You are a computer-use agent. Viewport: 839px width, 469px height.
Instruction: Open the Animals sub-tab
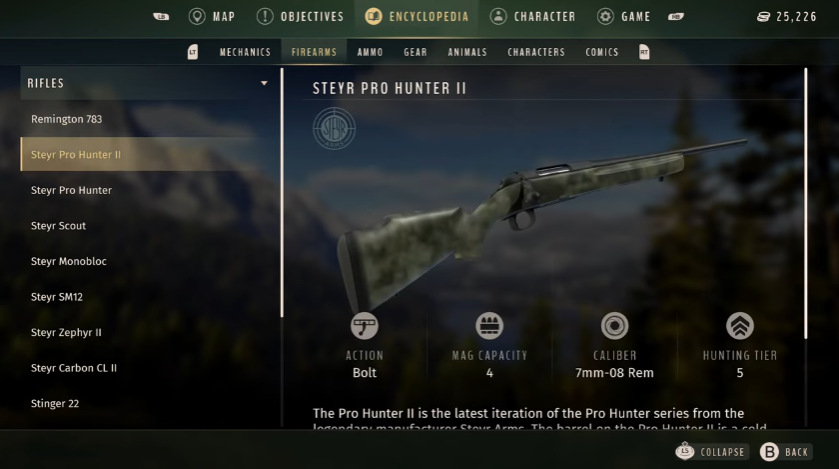(x=468, y=52)
